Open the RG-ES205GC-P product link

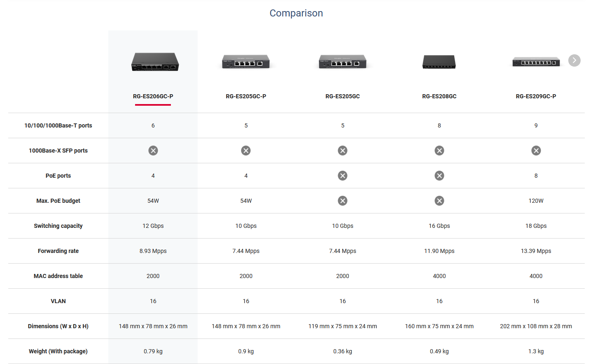pos(246,96)
